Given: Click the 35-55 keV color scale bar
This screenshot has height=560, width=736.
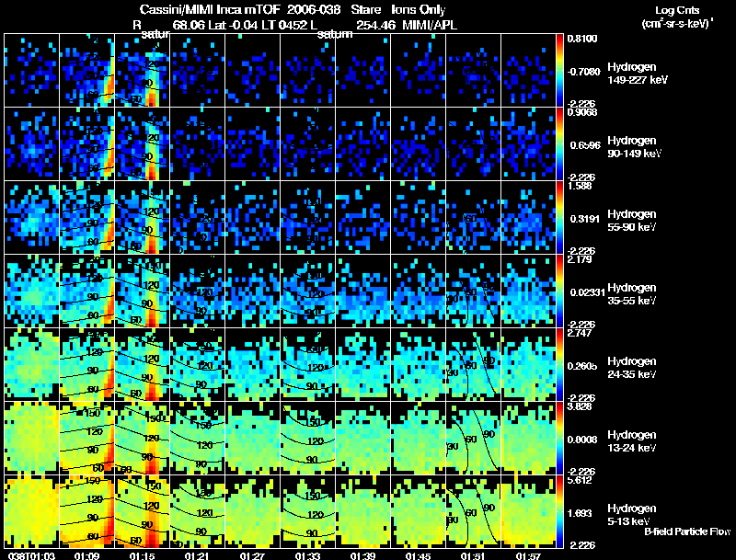Looking at the screenshot, I should (559, 291).
